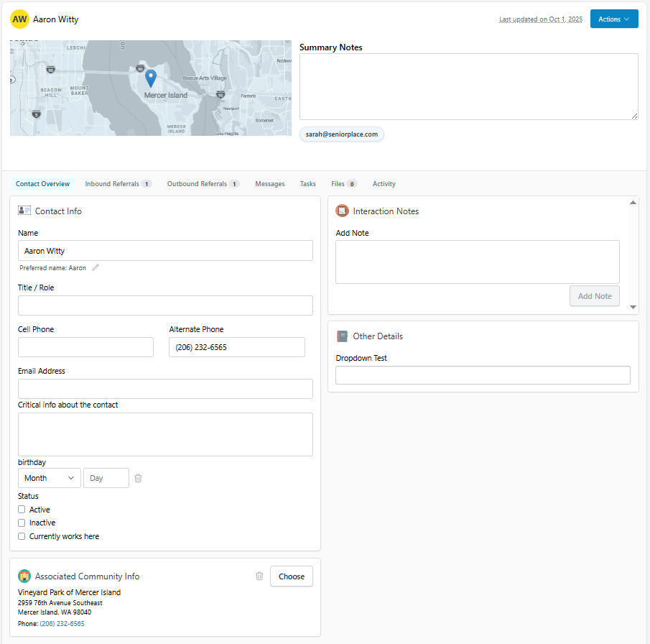
Task: Open the Activity tab
Action: pyautogui.click(x=384, y=184)
